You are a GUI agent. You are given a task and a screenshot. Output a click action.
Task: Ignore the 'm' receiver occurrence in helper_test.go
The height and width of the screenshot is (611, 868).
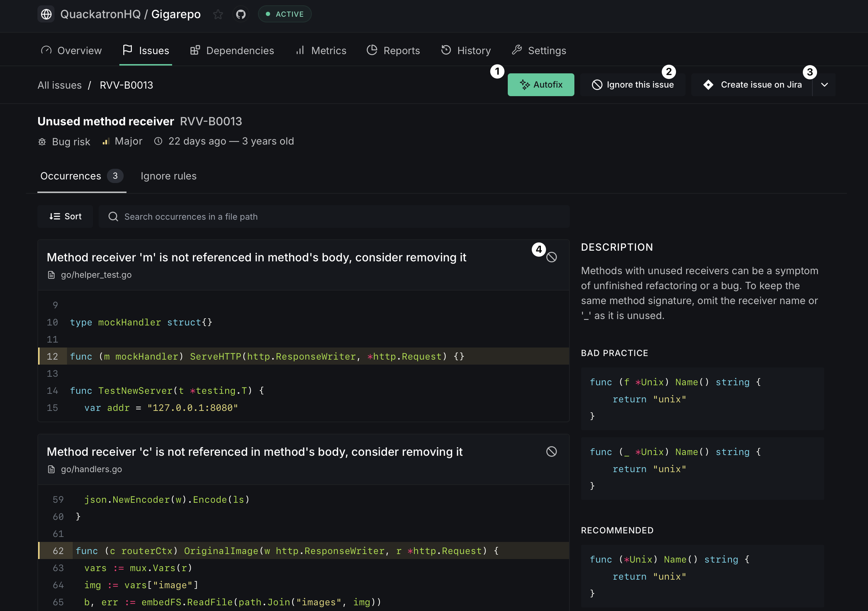pos(552,257)
